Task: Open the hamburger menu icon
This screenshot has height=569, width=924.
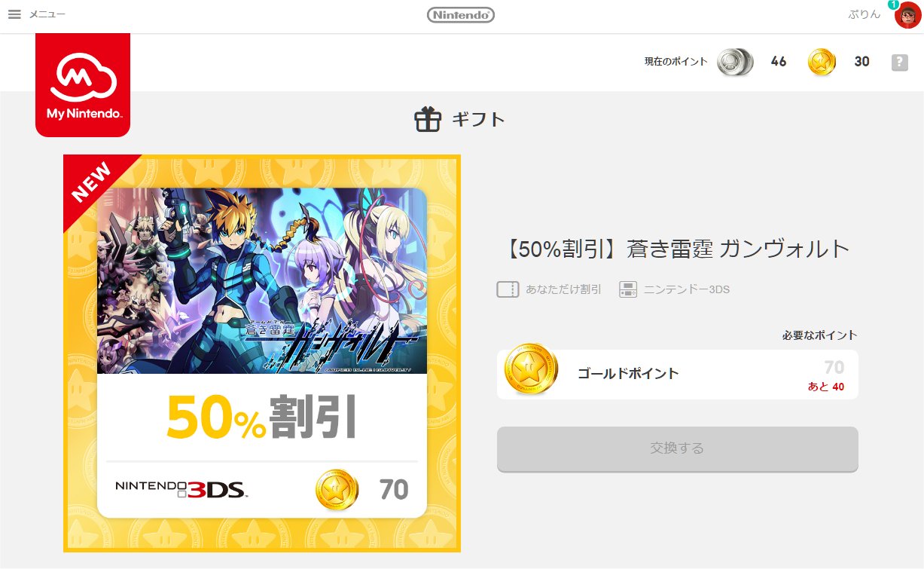Action: point(14,14)
